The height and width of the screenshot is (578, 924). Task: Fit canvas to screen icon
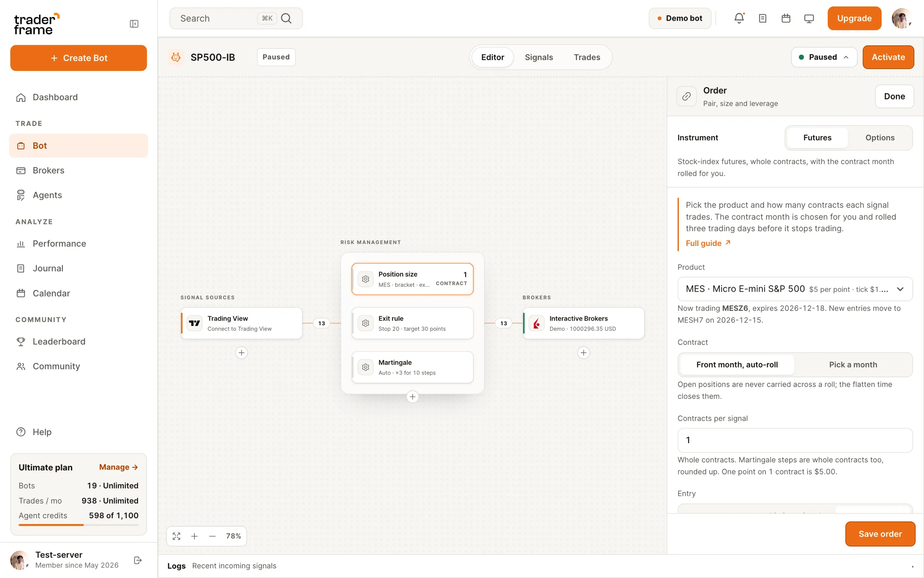click(x=177, y=536)
